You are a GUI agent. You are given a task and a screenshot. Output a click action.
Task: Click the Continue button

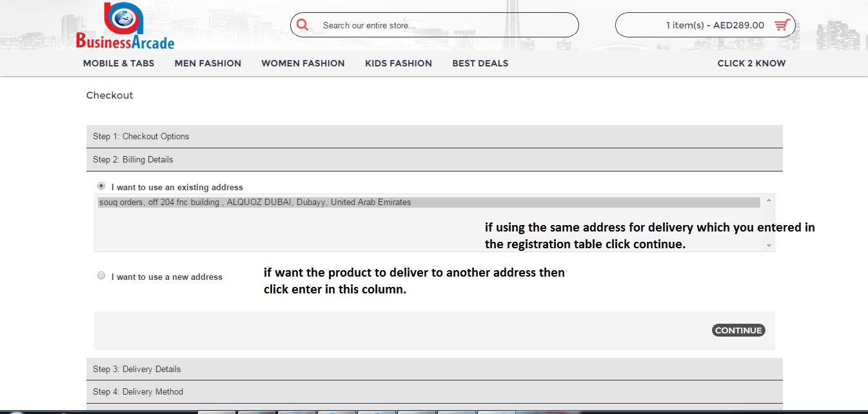[738, 330]
